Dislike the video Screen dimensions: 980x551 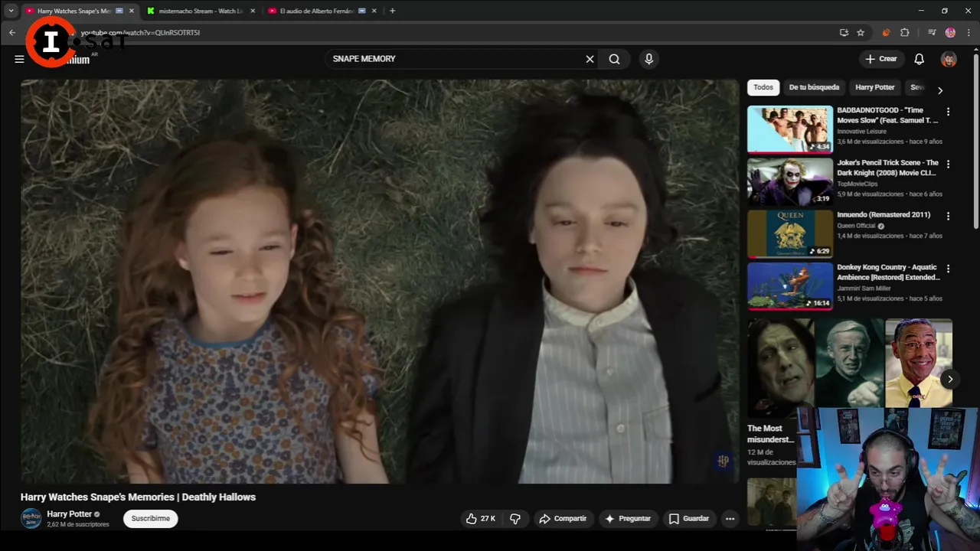coord(515,518)
